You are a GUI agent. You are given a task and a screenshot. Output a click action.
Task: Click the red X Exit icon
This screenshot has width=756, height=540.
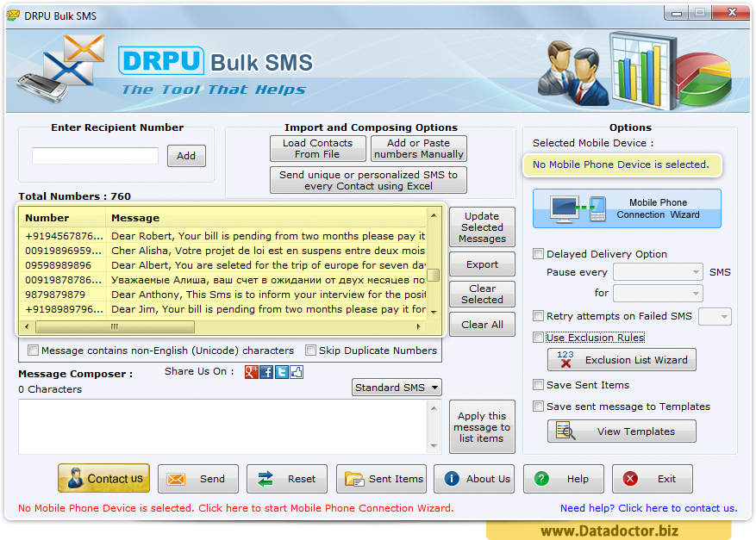630,479
